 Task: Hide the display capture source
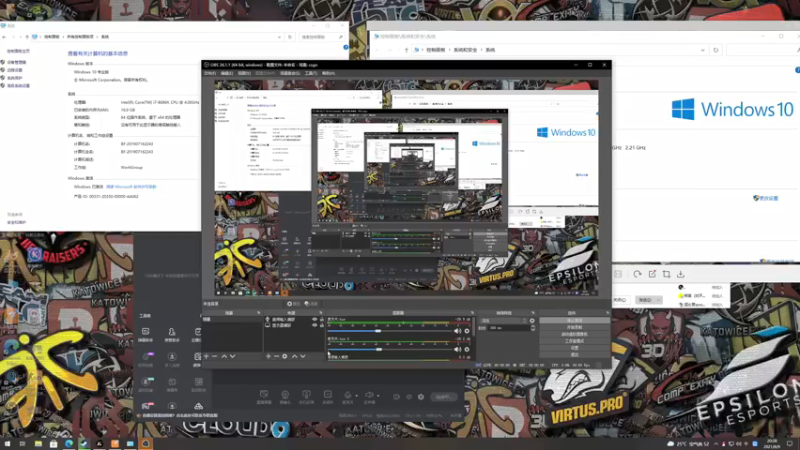coord(314,325)
